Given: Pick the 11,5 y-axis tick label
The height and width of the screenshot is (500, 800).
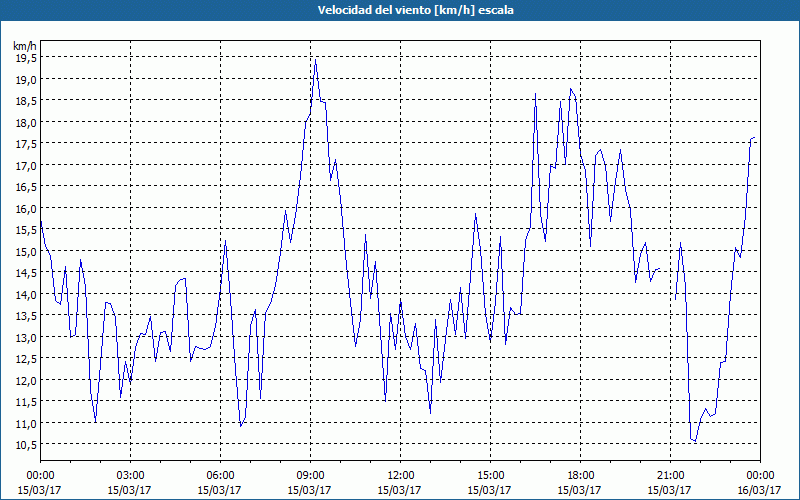Looking at the screenshot, I should pos(27,402).
